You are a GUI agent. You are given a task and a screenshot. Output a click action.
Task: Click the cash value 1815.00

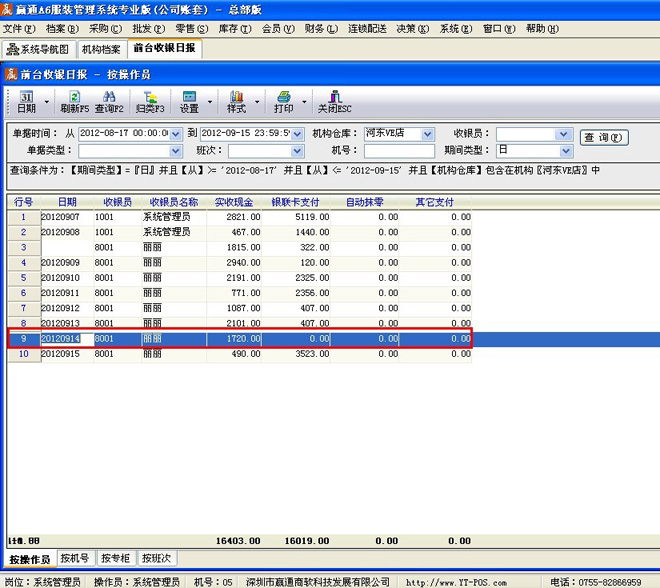click(x=243, y=247)
